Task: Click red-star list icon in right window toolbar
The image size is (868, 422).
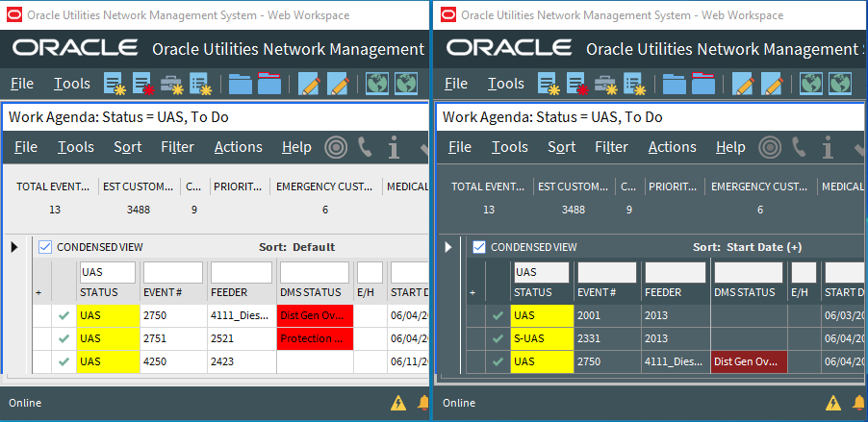Action: tap(578, 84)
